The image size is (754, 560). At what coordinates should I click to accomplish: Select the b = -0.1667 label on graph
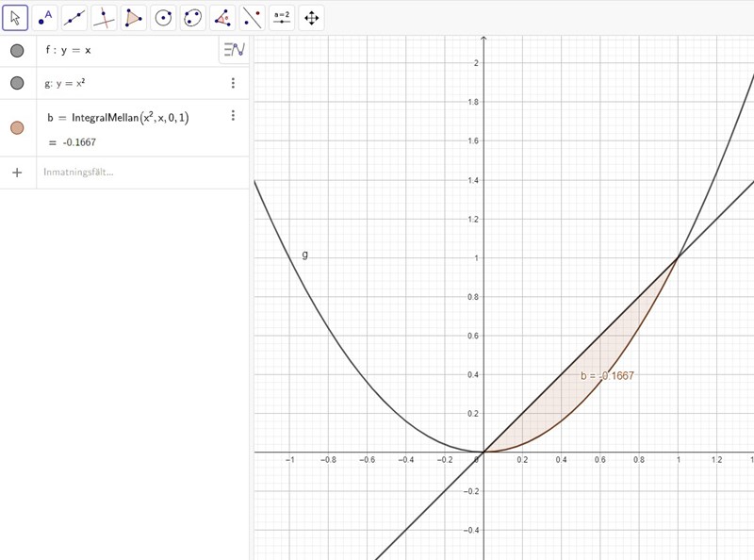[607, 375]
